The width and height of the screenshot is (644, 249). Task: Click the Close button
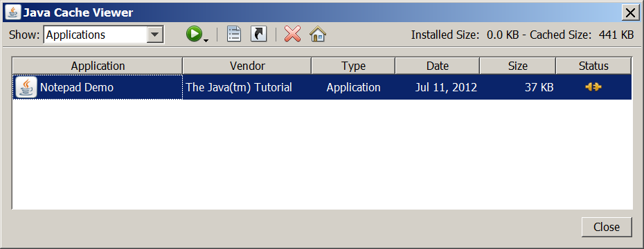pyautogui.click(x=607, y=227)
